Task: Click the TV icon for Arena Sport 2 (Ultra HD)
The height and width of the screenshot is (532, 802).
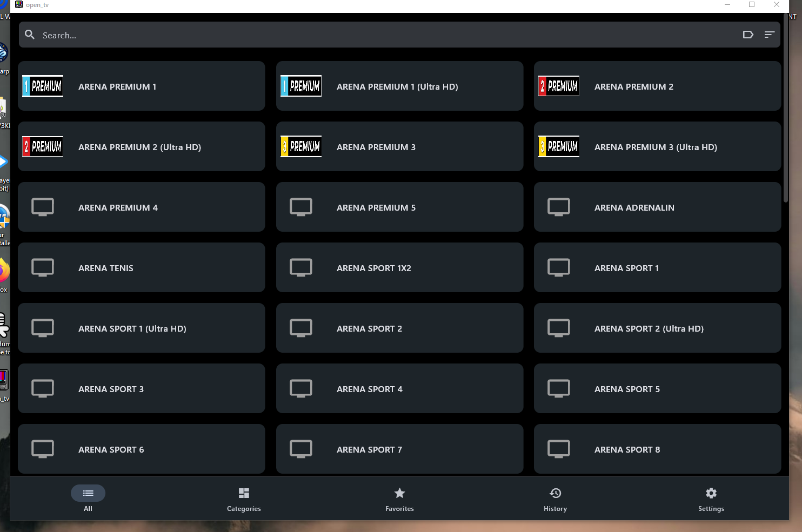Action: [x=559, y=328]
